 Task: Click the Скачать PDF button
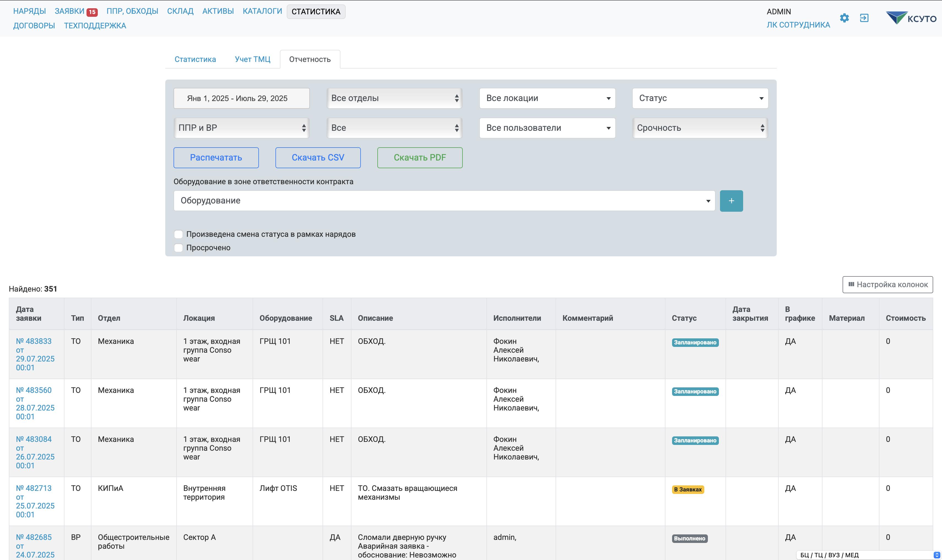coord(419,158)
